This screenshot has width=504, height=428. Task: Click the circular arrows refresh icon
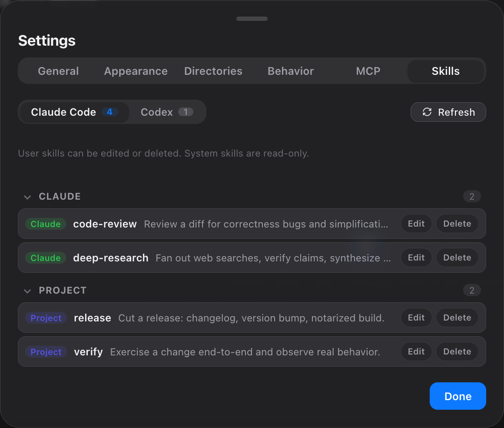427,112
